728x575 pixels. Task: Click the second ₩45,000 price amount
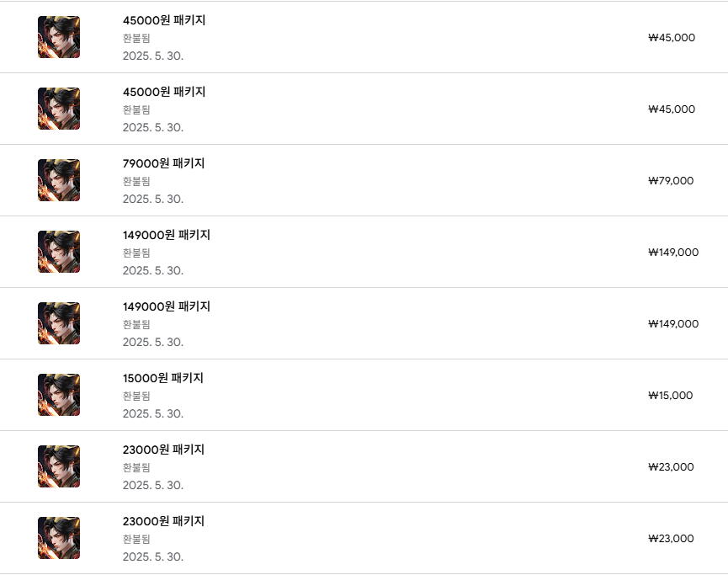(672, 109)
